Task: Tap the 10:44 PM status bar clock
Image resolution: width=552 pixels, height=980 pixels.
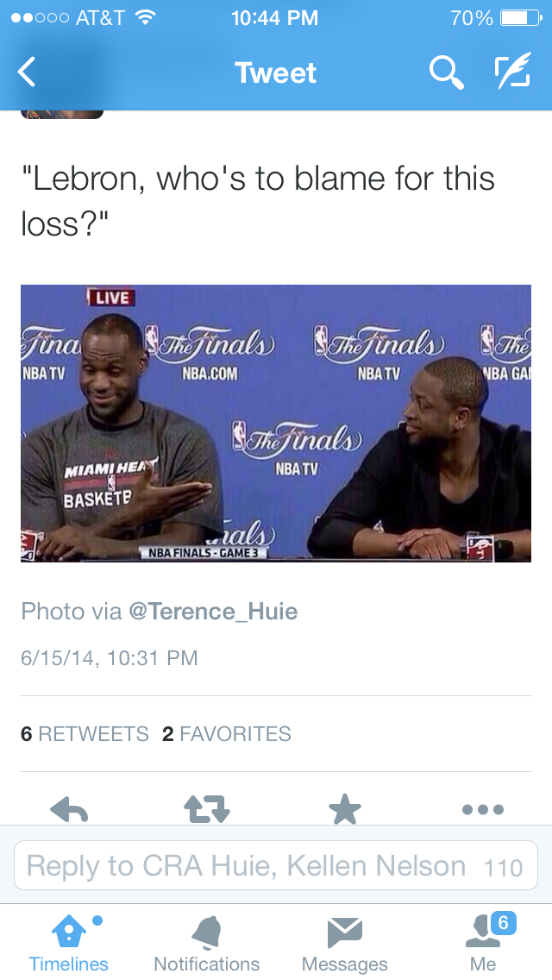Action: (x=274, y=17)
